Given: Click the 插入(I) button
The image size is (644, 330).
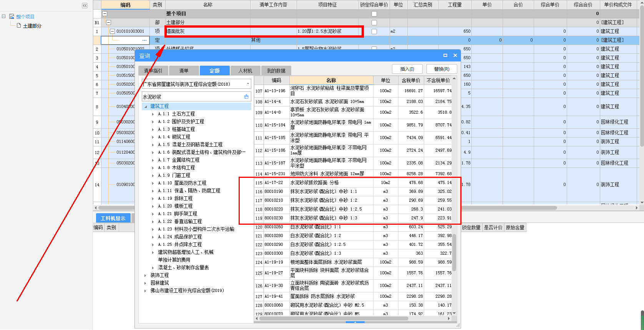Looking at the screenshot, I should [x=407, y=69].
